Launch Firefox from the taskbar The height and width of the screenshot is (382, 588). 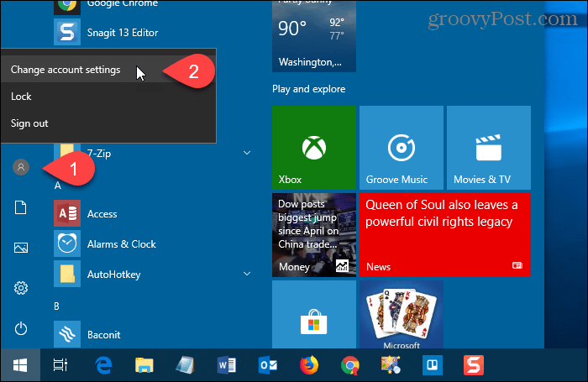[x=309, y=365]
